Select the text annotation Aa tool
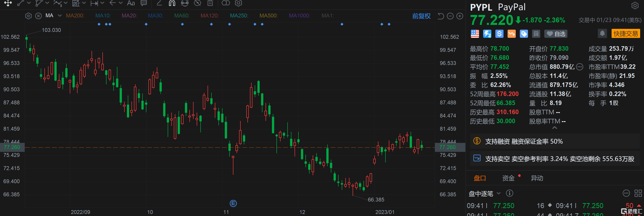The width and height of the screenshot is (644, 216). tap(131, 3)
